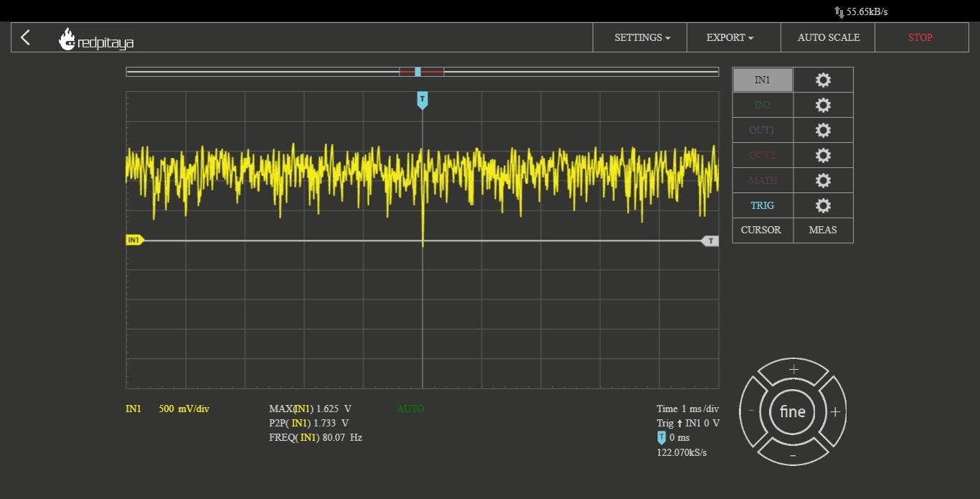The image size is (980, 499).
Task: Open MATH gear settings
Action: 823,180
